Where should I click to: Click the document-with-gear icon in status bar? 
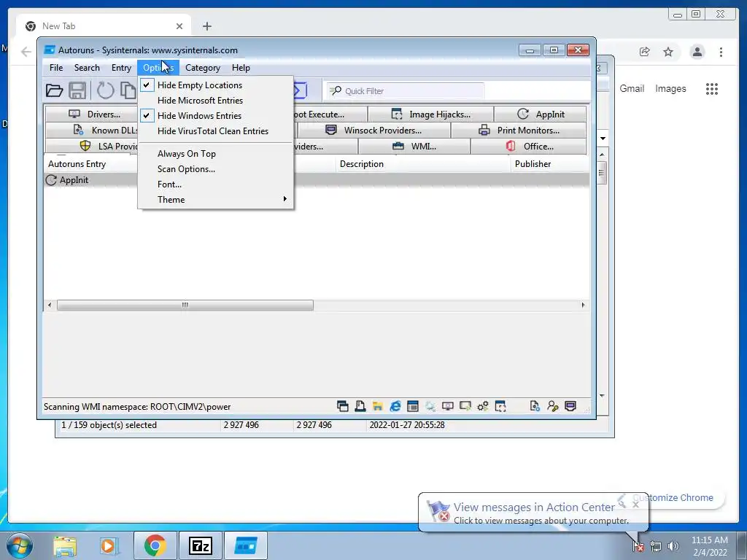(x=535, y=406)
